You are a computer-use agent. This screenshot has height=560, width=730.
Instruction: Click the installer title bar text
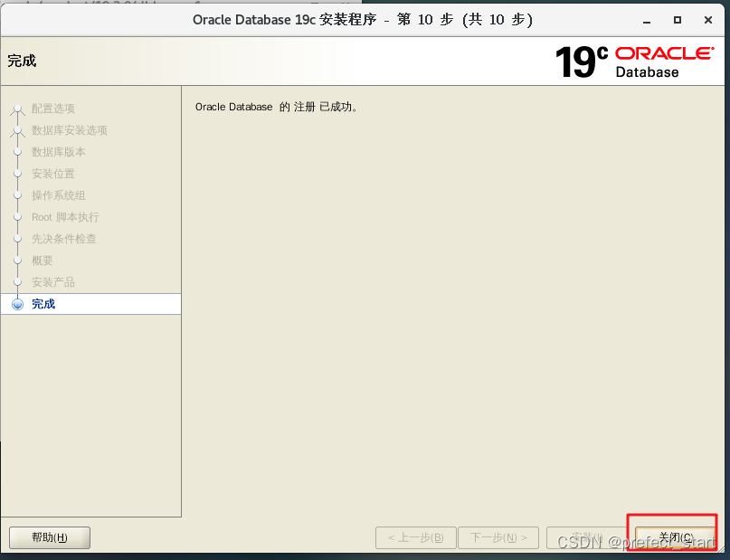[363, 20]
